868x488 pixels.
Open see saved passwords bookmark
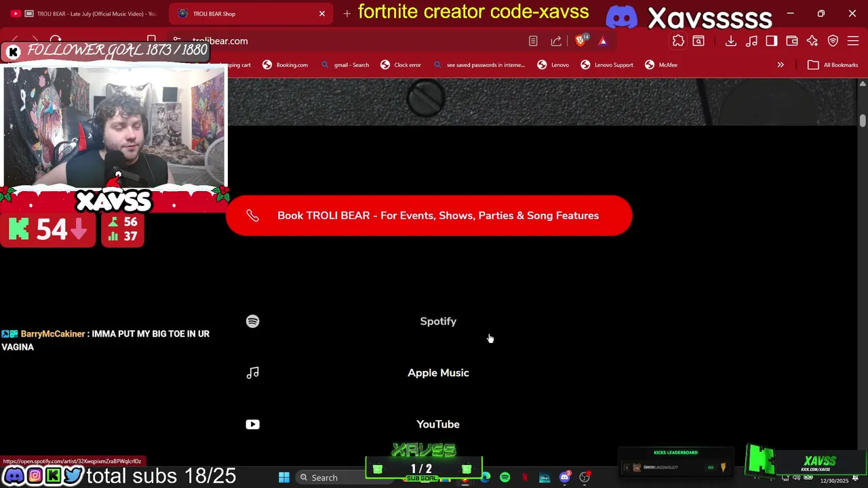(x=479, y=65)
